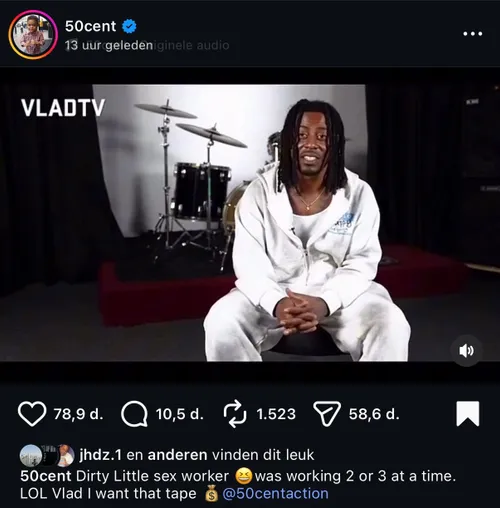Open the @50centaction mention link
Image resolution: width=500 pixels, height=508 pixels.
tap(275, 493)
